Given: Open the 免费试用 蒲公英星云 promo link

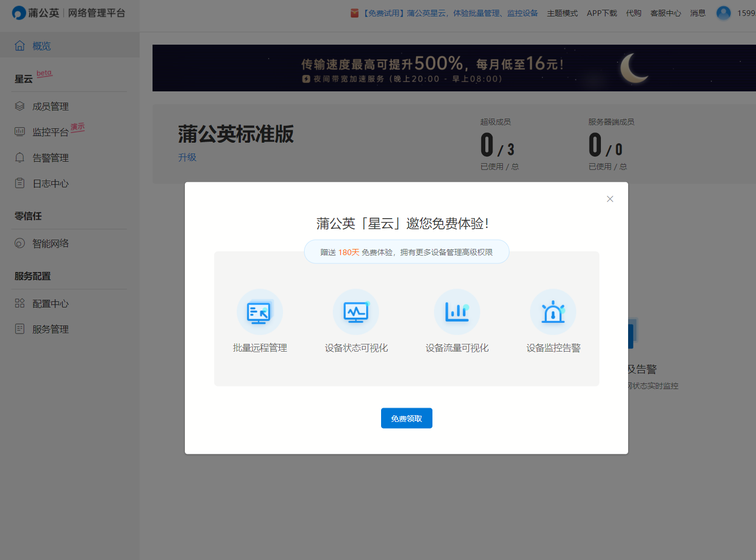Looking at the screenshot, I should [450, 13].
